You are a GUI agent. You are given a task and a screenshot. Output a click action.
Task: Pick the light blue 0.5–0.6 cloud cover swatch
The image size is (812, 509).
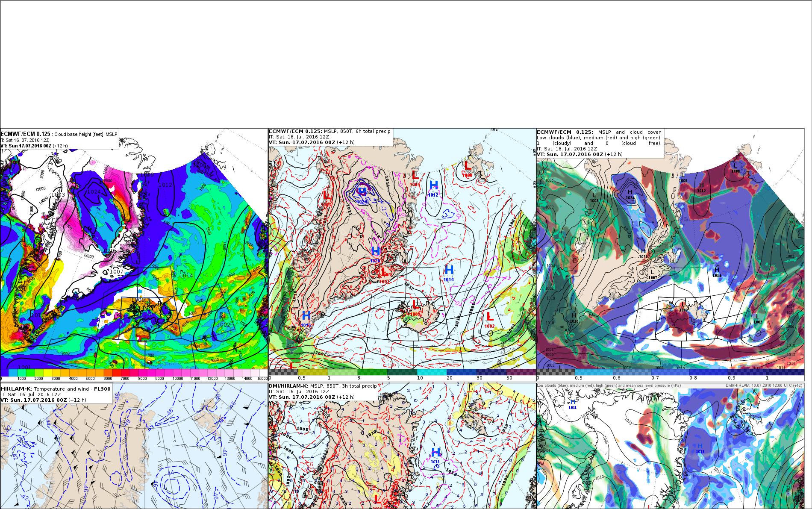coord(594,372)
